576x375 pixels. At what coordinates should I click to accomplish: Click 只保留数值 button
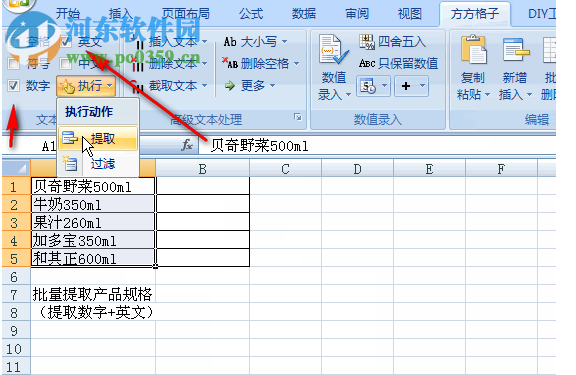pos(399,64)
